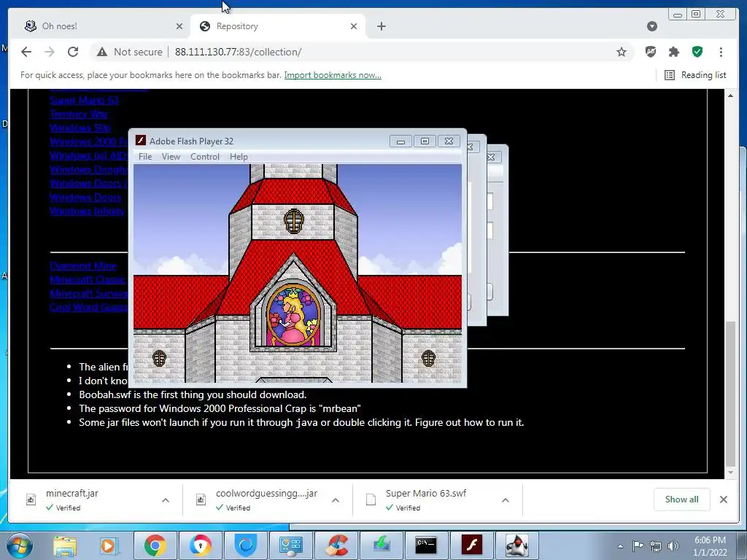
Task: Open the downloaded coolwordguessingg jar file
Action: (266, 494)
